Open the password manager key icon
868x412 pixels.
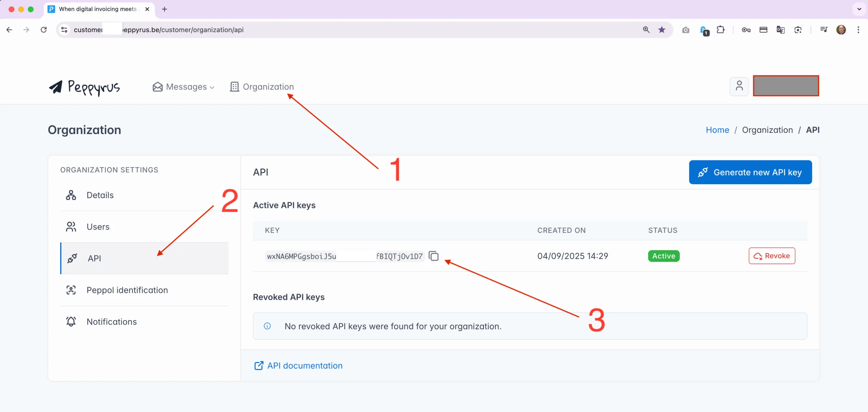click(x=746, y=30)
